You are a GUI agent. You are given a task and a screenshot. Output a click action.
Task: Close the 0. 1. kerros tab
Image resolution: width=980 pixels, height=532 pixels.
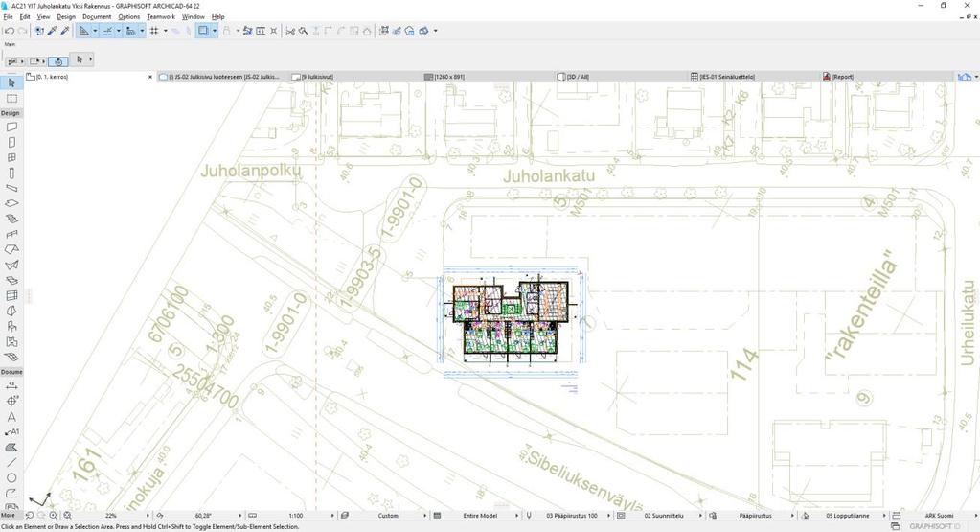pyautogui.click(x=150, y=77)
